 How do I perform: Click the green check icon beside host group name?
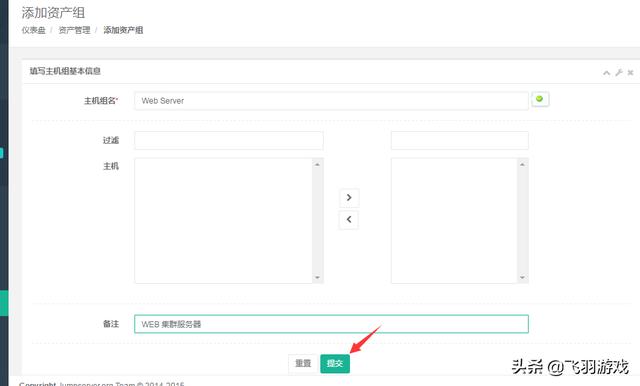point(540,99)
